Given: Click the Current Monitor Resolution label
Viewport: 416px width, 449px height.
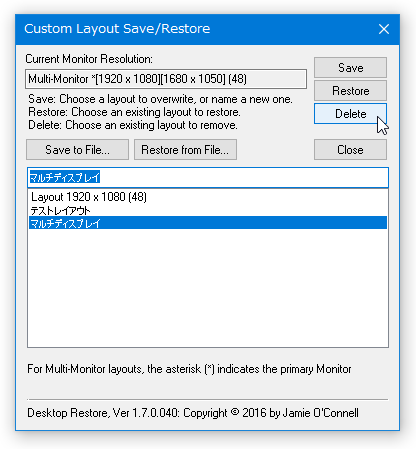Looking at the screenshot, I should pos(89,59).
